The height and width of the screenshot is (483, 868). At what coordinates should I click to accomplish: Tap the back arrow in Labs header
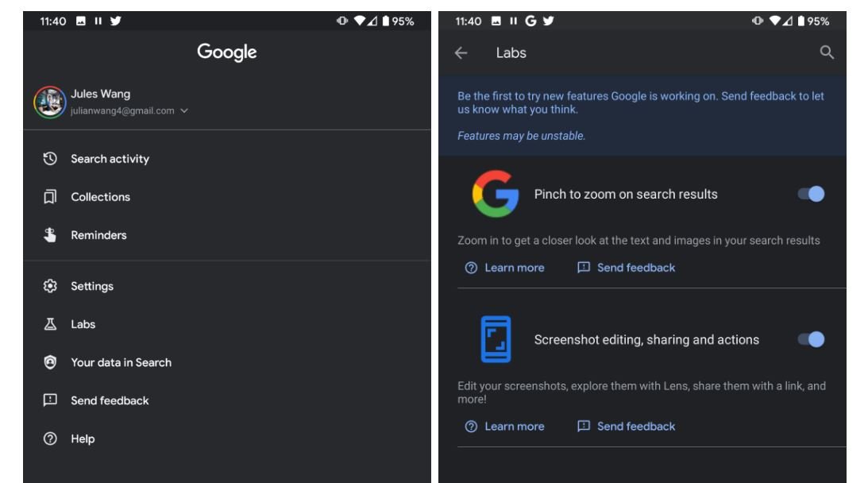461,52
